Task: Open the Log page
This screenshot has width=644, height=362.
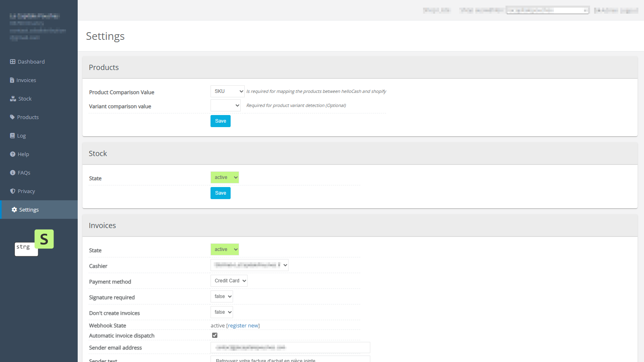Action: coord(21,136)
